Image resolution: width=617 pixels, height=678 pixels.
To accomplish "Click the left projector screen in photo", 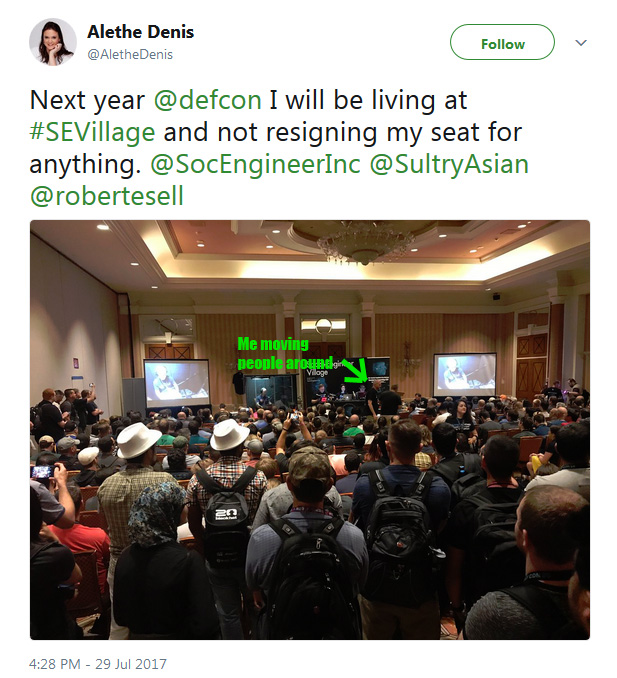I will (x=176, y=383).
